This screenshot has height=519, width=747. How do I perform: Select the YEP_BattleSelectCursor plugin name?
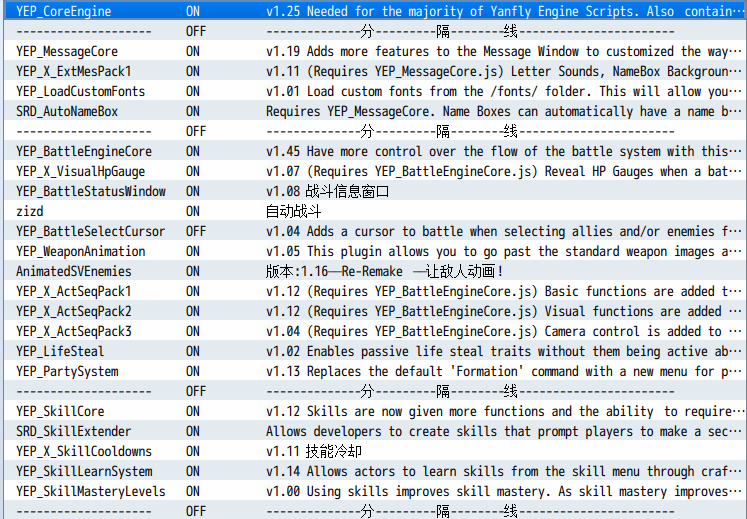[x=91, y=231]
